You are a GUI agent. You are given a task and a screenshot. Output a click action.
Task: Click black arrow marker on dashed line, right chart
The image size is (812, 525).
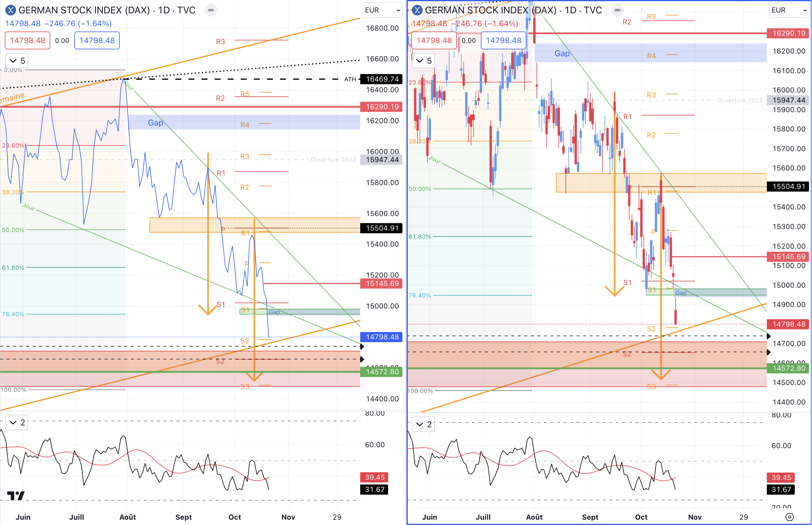point(768,336)
